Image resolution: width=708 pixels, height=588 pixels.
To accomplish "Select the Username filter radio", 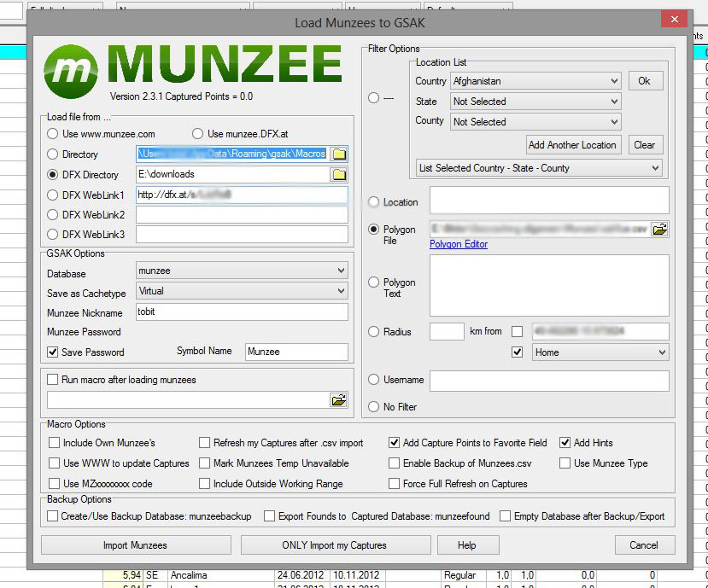I will (x=373, y=380).
